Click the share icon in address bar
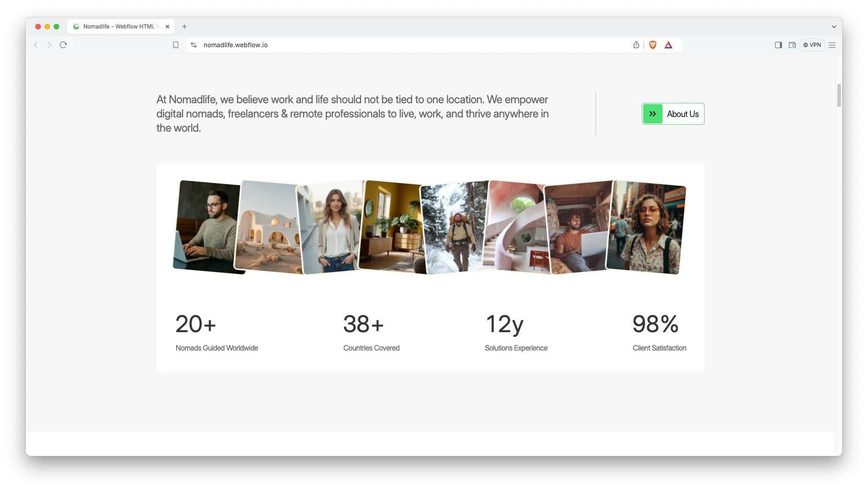The image size is (868, 490). [x=636, y=45]
